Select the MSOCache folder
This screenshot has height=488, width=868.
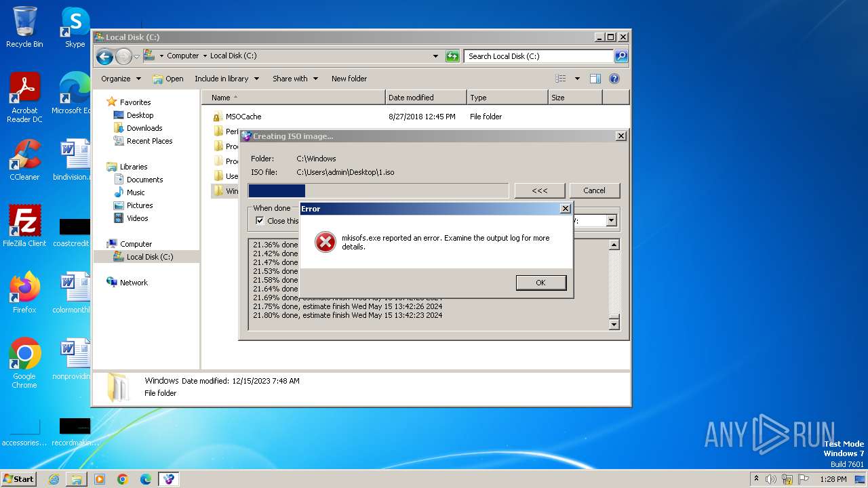point(243,117)
